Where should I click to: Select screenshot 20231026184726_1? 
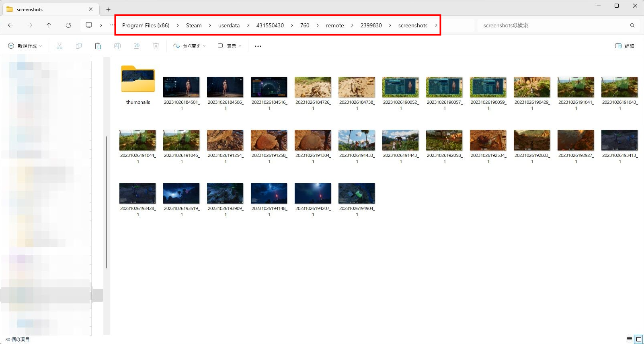313,93
